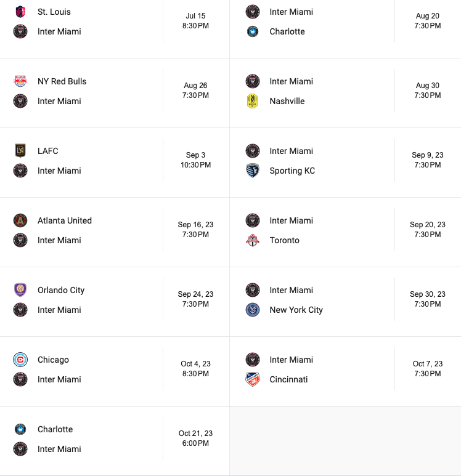Click the Atlanta United team name
The image size is (461, 476).
[65, 220]
